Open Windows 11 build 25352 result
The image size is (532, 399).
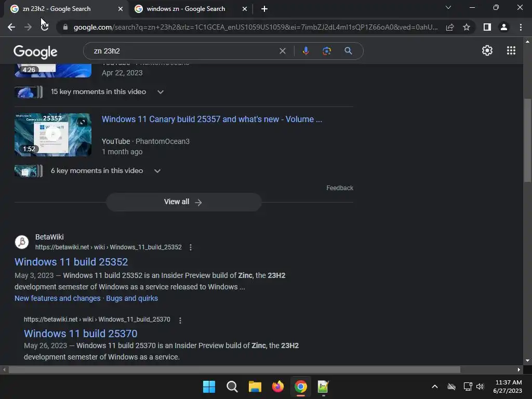pyautogui.click(x=71, y=262)
